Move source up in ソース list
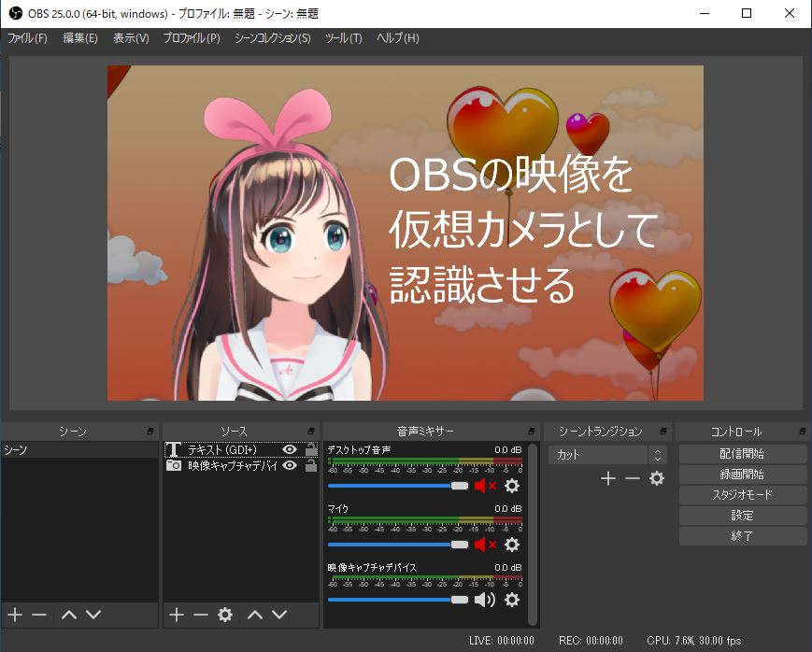This screenshot has width=812, height=652. click(x=255, y=615)
